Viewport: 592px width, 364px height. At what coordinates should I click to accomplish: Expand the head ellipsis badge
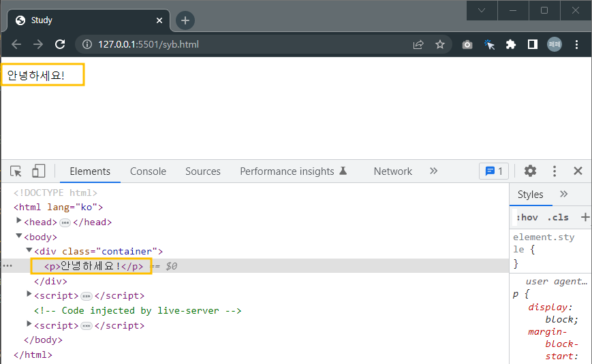(x=65, y=222)
